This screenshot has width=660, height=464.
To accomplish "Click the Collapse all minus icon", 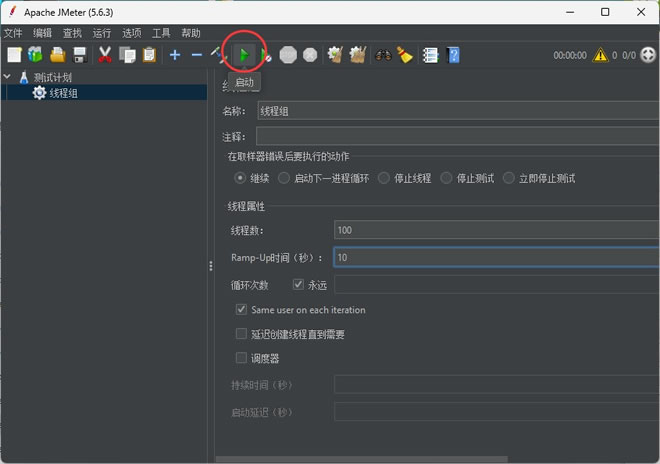I will (x=197, y=55).
